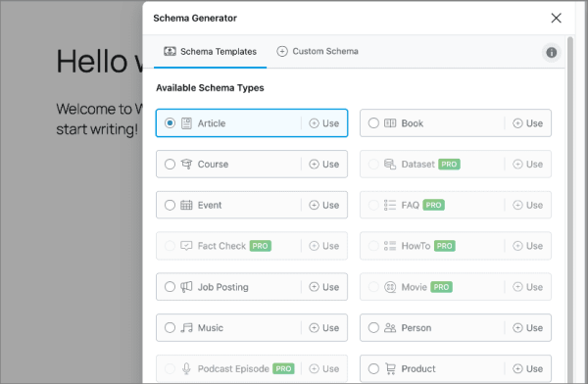Use the Person schema template
588x384 pixels.
coord(527,328)
